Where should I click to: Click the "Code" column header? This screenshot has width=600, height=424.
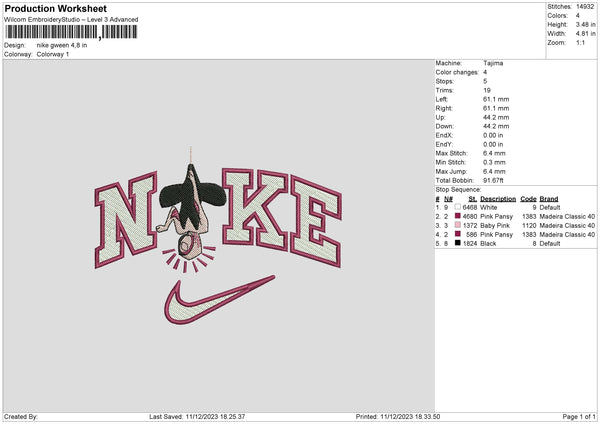(x=528, y=199)
